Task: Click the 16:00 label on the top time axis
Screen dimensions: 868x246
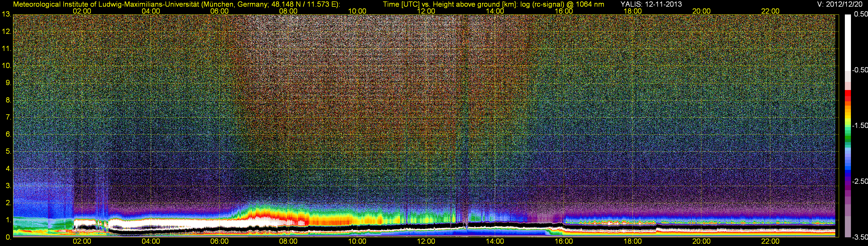Action: pos(564,11)
